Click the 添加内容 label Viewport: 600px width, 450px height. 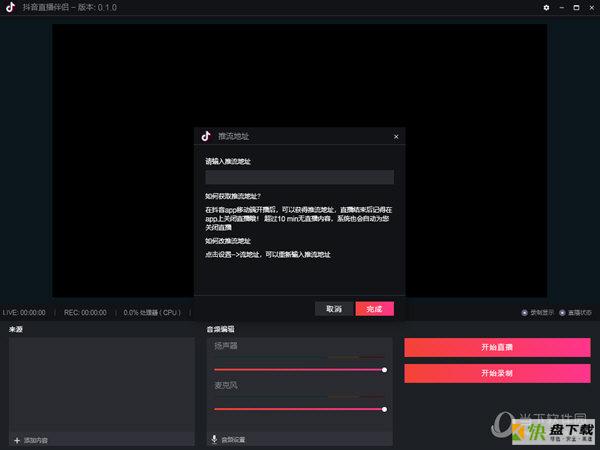(36, 440)
